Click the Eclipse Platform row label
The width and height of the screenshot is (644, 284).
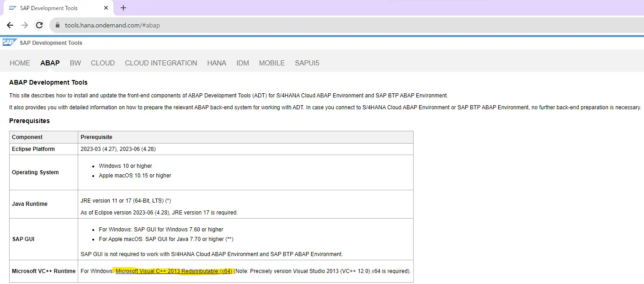click(33, 149)
